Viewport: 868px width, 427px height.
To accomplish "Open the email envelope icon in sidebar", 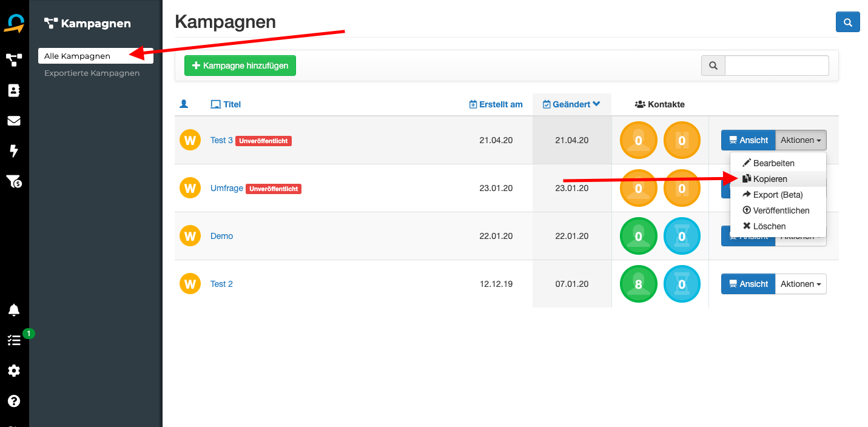I will click(x=14, y=121).
